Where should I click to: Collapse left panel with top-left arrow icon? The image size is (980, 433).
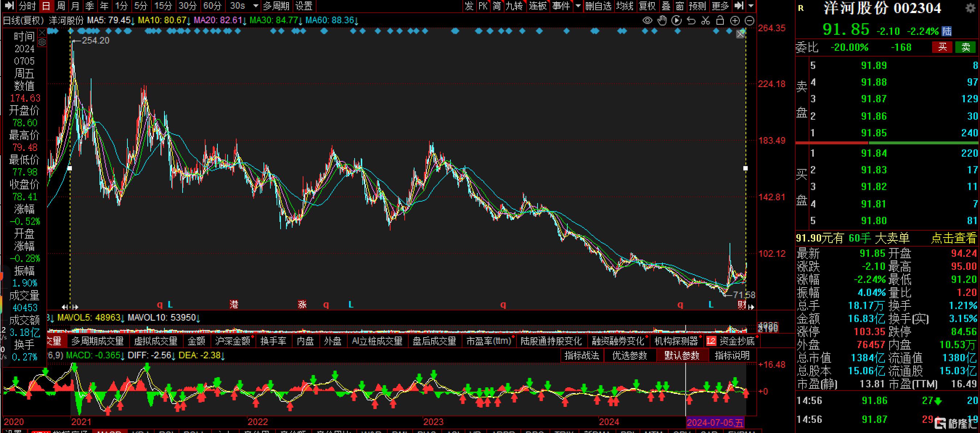coord(9,6)
